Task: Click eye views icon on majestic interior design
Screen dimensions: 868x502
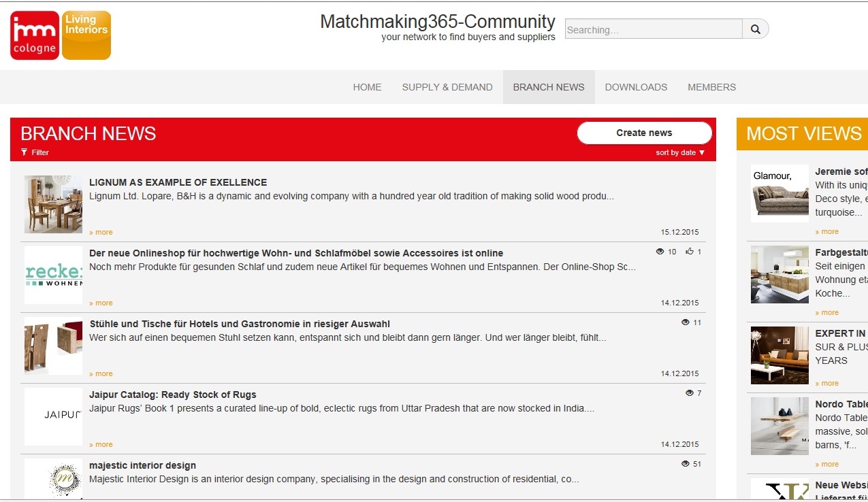Action: pos(686,464)
